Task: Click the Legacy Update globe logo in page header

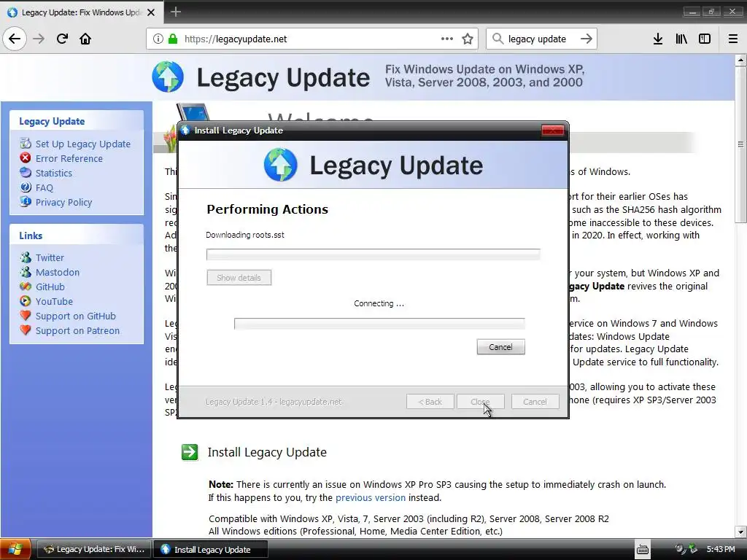Action: pos(168,77)
